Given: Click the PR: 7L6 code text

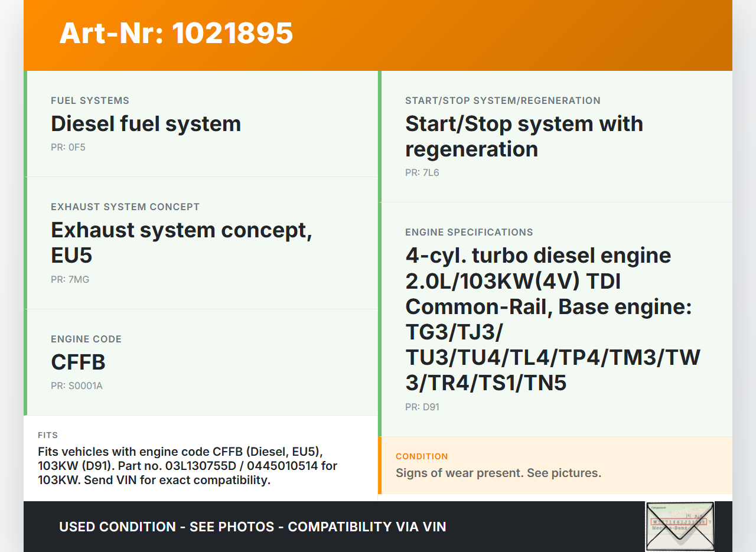Looking at the screenshot, I should [422, 173].
